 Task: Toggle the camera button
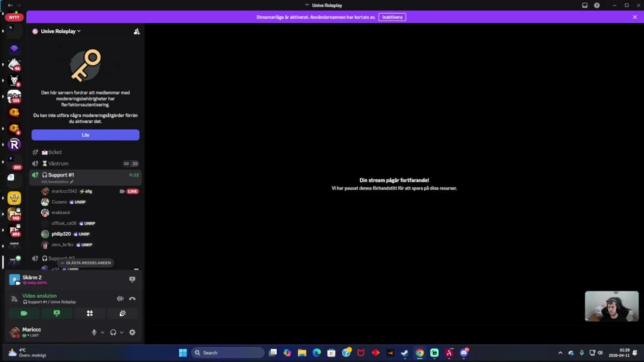(24, 313)
